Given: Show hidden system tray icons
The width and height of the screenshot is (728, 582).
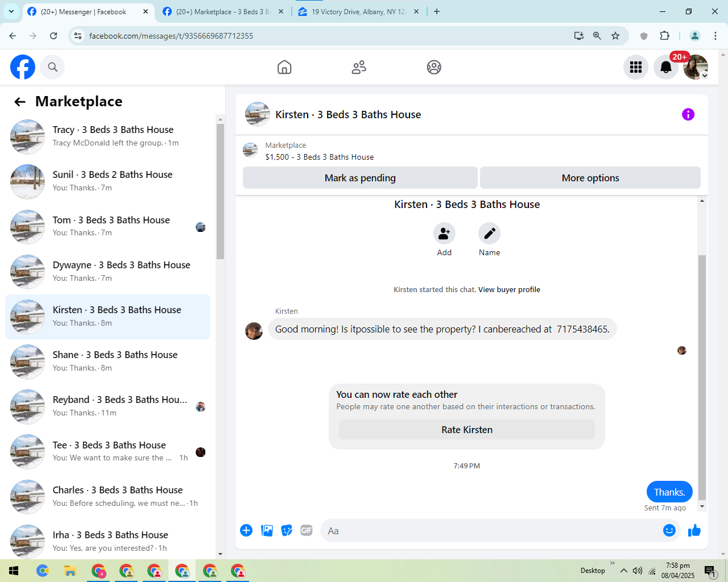Looking at the screenshot, I should pyautogui.click(x=624, y=571).
